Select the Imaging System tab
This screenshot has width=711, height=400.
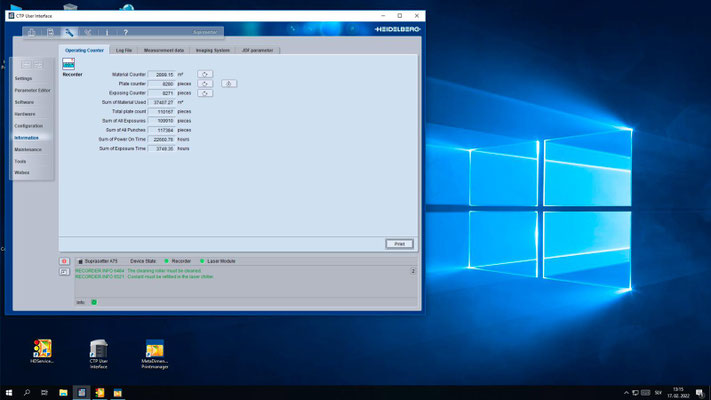[x=212, y=49]
